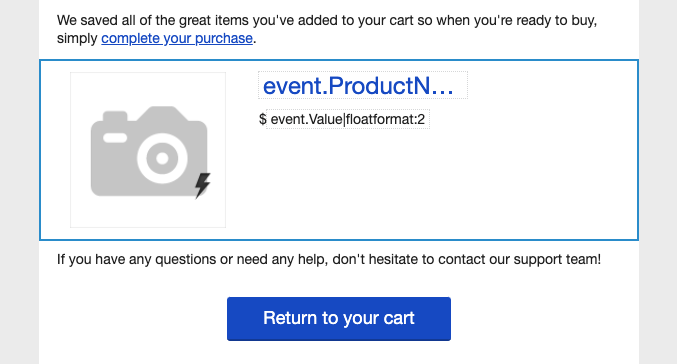Click blank area below the price variable

(432, 181)
